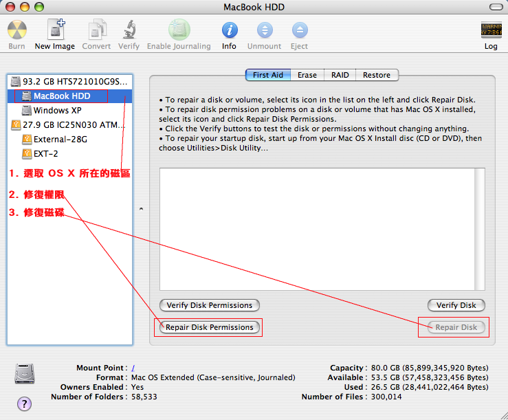The width and height of the screenshot is (508, 420).
Task: Click the mount point slash link
Action: click(133, 368)
